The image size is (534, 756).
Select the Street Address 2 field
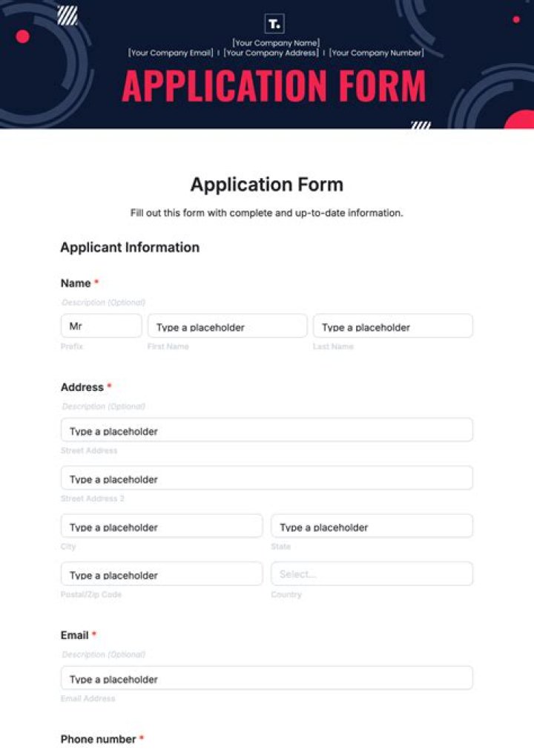pos(266,479)
